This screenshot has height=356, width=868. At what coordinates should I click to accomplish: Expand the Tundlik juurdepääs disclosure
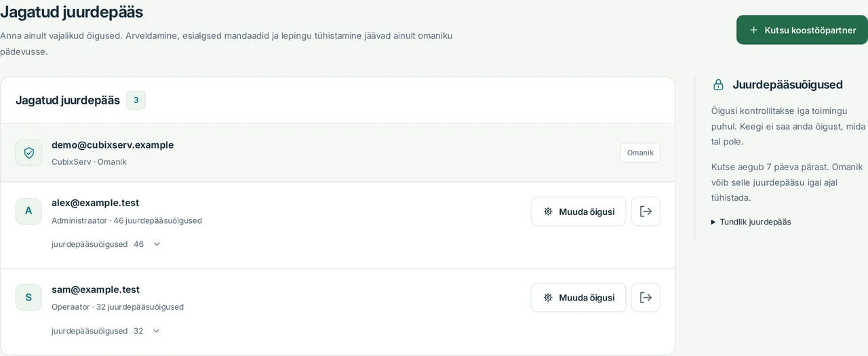751,222
